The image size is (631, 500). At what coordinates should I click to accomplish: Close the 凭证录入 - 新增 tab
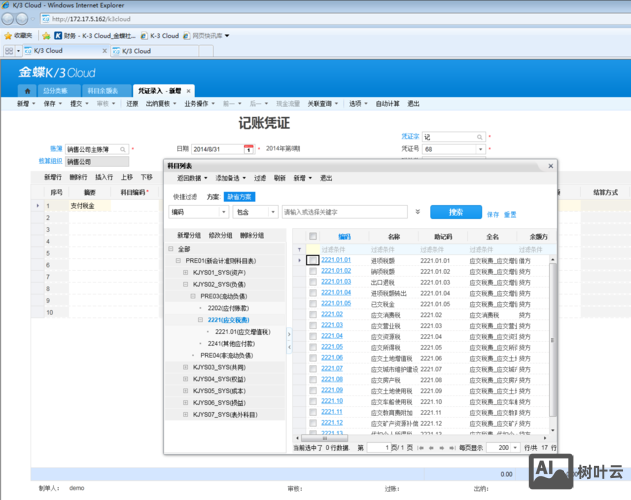tap(188, 91)
